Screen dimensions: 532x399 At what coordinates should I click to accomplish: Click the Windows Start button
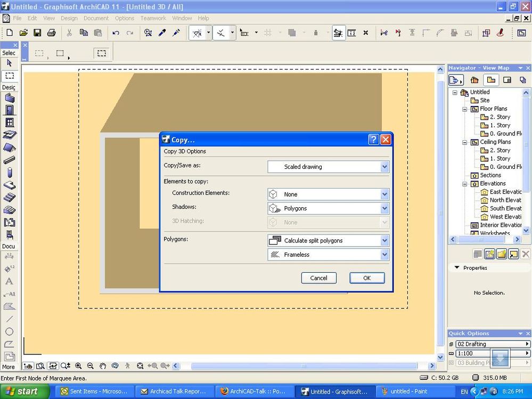(x=24, y=391)
